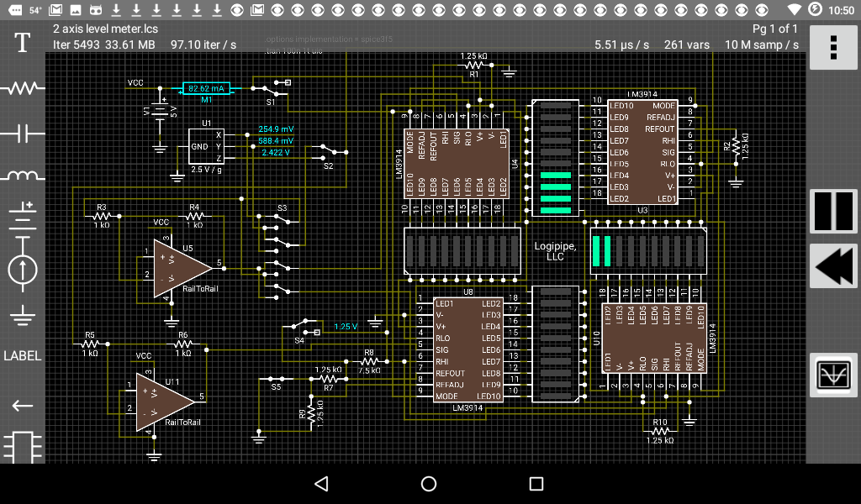Open the overflow menu at top right

pyautogui.click(x=832, y=47)
